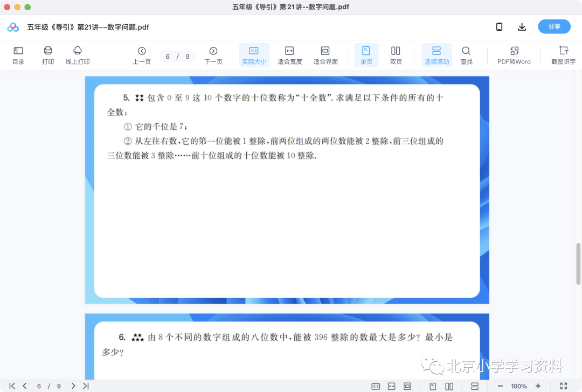Click the toolbar page number field showing 6
The height and width of the screenshot is (392, 582).
pos(168,57)
